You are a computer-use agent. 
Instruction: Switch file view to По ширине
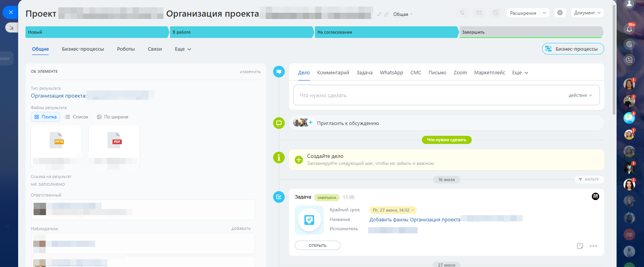click(112, 117)
